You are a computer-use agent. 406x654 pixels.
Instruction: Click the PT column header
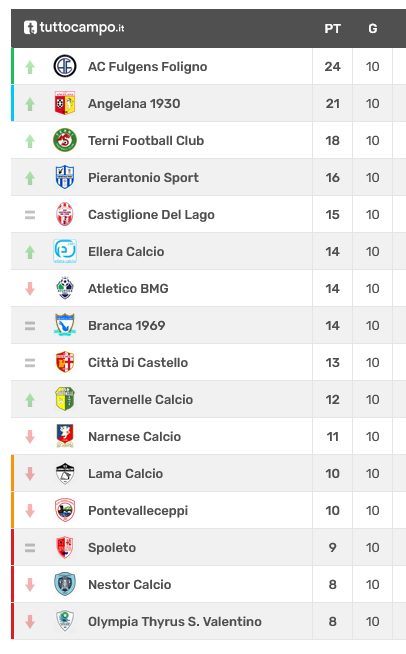[332, 29]
